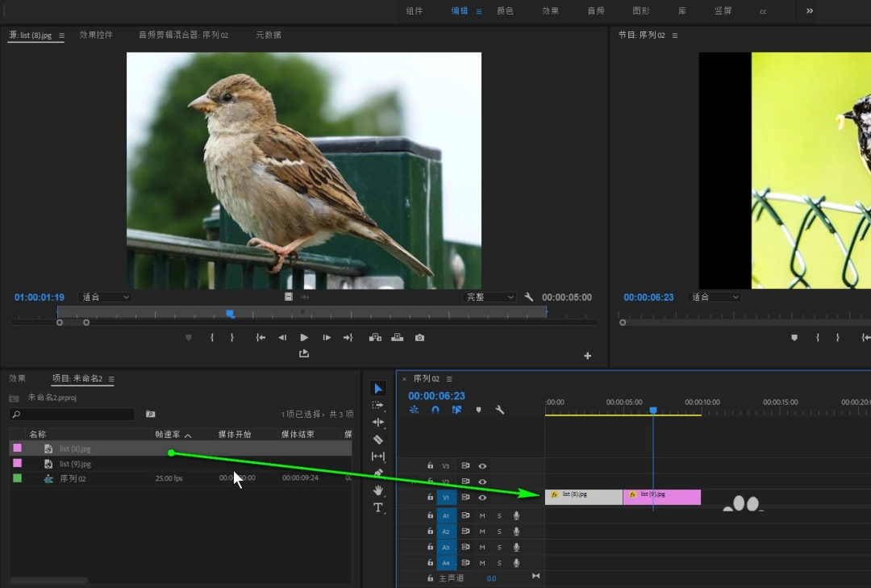Image resolution: width=871 pixels, height=588 pixels.
Task: Click the Export Frame camera icon
Action: (x=419, y=337)
